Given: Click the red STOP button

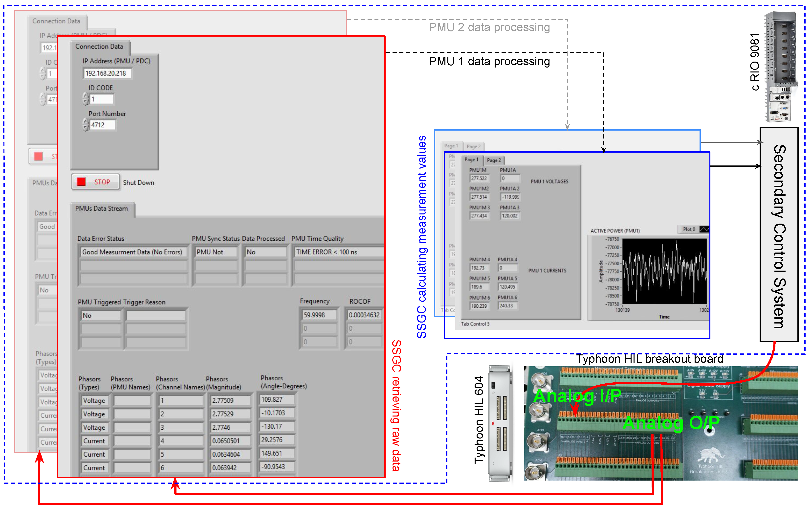Looking at the screenshot, I should point(95,182).
